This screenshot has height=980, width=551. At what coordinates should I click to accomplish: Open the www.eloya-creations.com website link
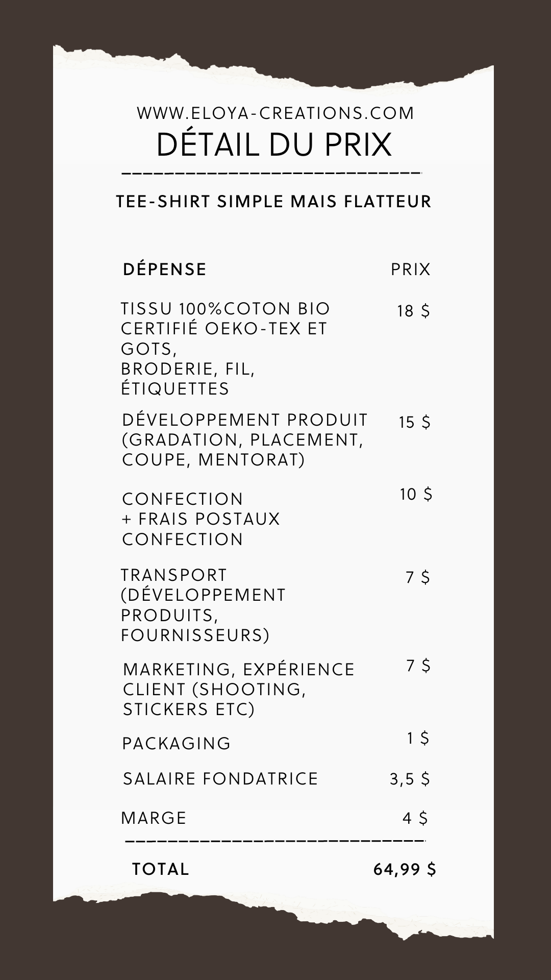point(275,113)
